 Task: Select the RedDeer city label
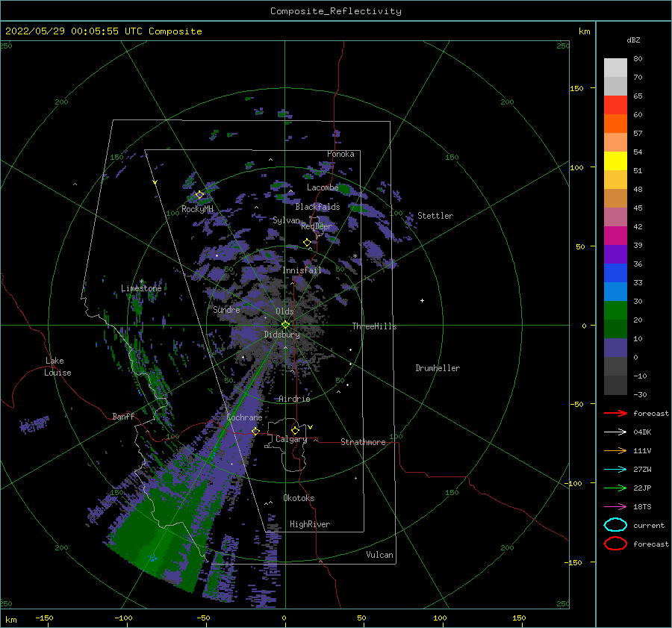[317, 226]
